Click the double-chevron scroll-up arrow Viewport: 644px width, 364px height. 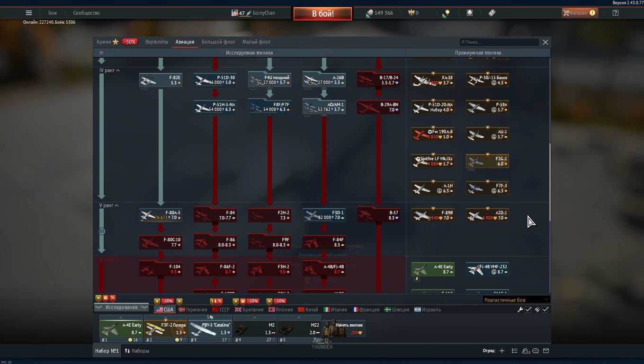coord(101,53)
